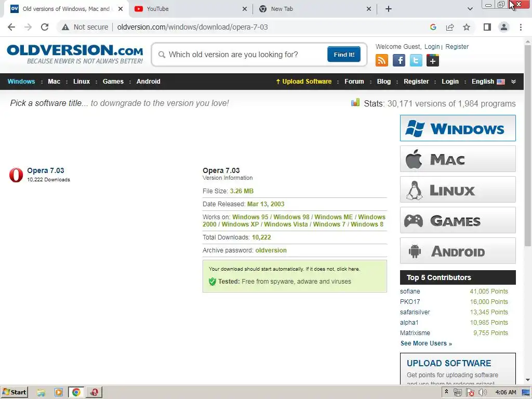The height and width of the screenshot is (399, 532).
Task: Open the Opera icon in the taskbar
Action: 94,392
